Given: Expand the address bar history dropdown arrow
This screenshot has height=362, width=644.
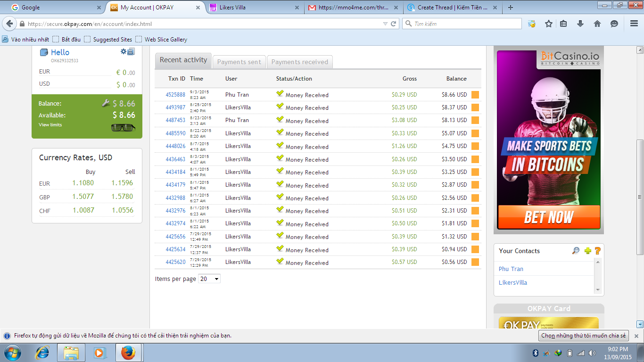Looking at the screenshot, I should [x=385, y=24].
